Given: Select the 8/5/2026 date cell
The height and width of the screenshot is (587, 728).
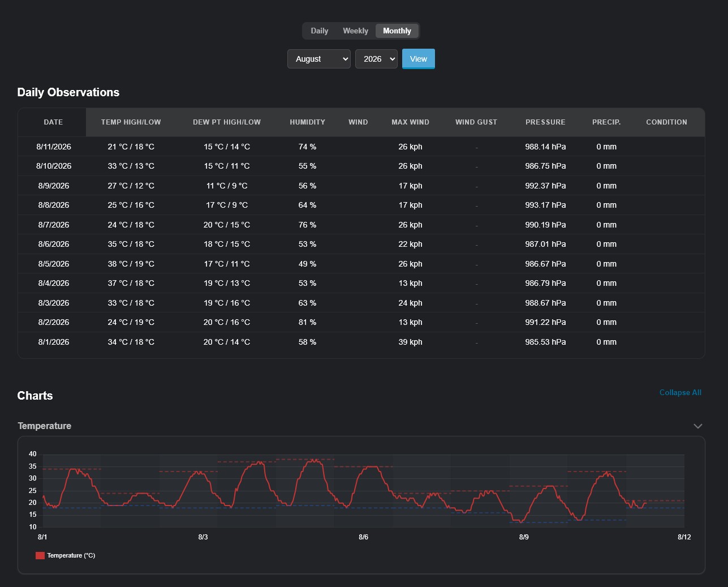Looking at the screenshot, I should point(54,264).
